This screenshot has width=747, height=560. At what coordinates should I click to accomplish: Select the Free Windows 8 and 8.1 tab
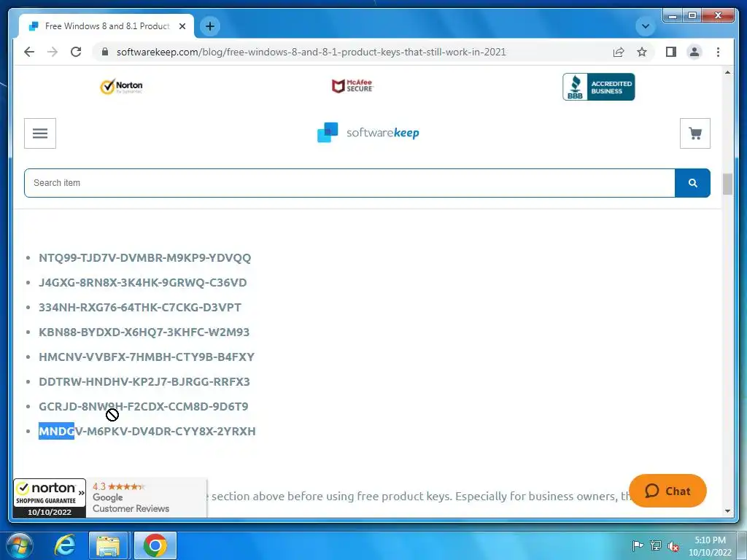click(x=106, y=26)
